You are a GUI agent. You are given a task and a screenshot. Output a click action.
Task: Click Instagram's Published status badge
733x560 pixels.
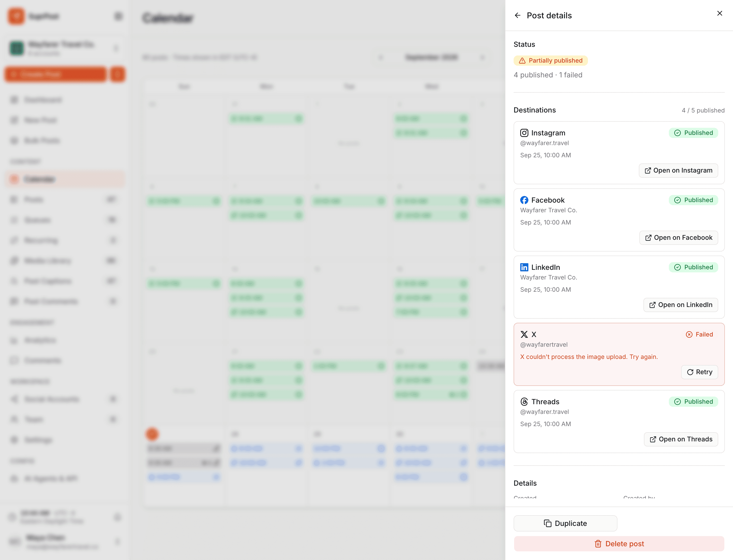click(693, 133)
